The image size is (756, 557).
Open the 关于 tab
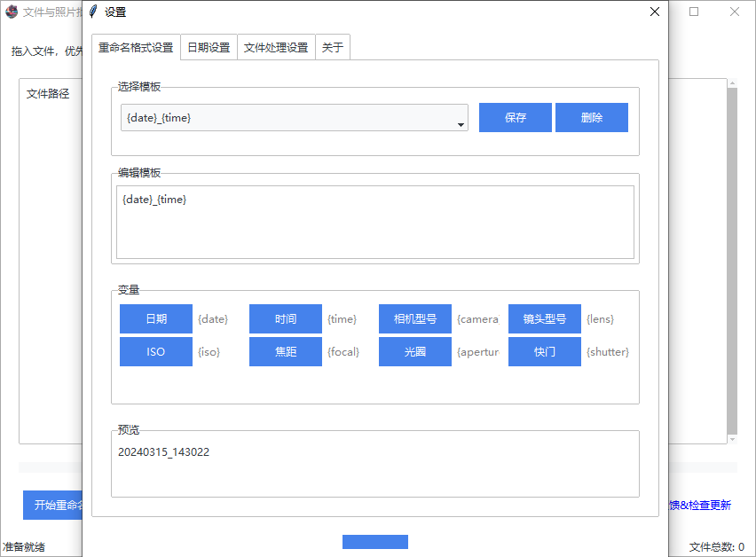(x=332, y=47)
